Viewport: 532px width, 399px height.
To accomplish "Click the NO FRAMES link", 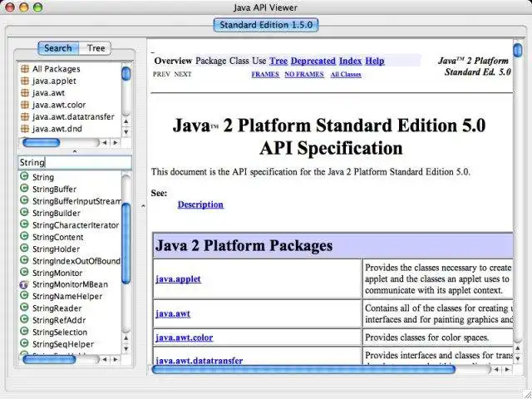I will (304, 74).
